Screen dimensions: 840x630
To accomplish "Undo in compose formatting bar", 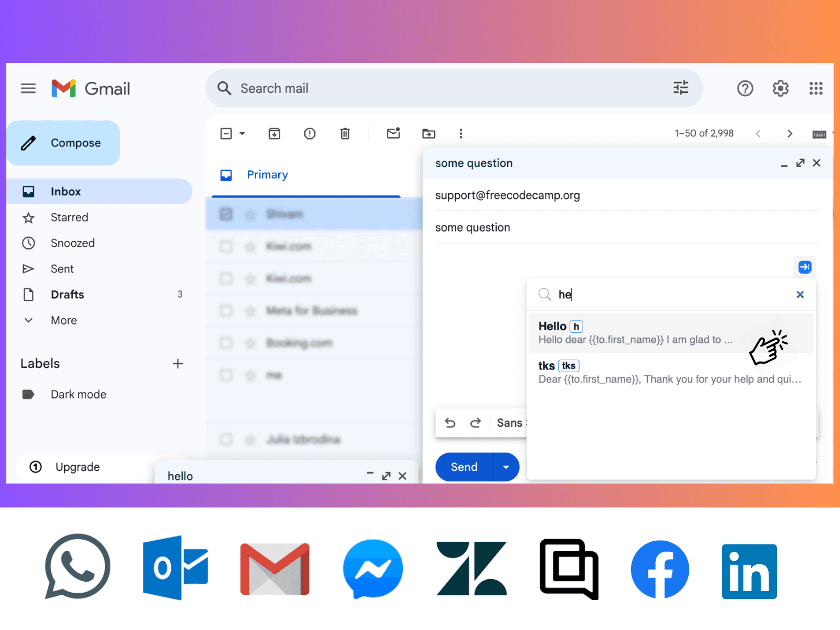I will coord(450,423).
